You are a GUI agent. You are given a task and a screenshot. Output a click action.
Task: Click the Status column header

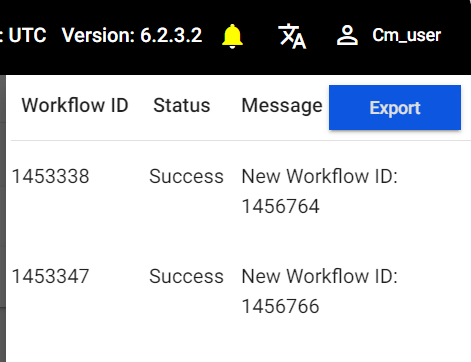point(182,105)
